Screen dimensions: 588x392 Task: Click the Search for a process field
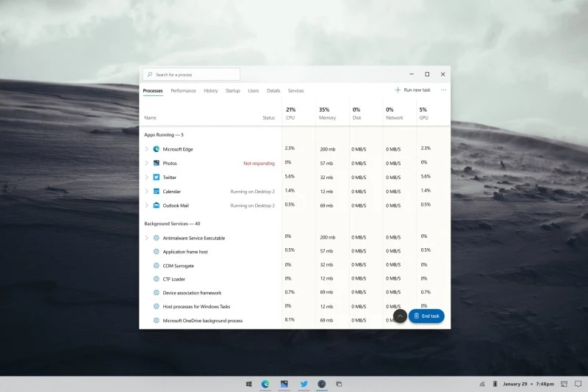[x=191, y=74]
